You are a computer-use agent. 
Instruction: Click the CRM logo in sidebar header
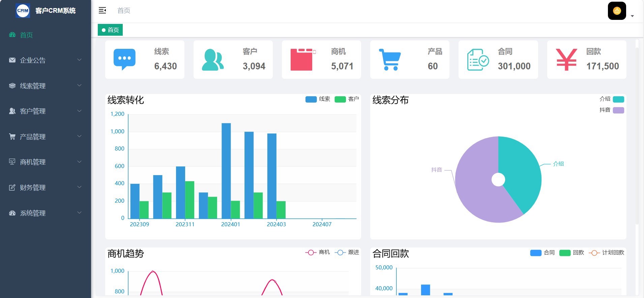[23, 10]
